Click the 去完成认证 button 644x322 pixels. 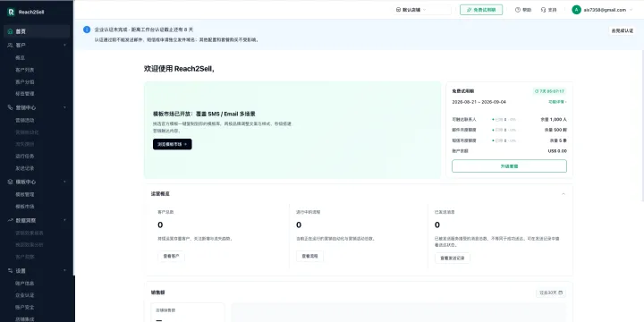point(623,30)
